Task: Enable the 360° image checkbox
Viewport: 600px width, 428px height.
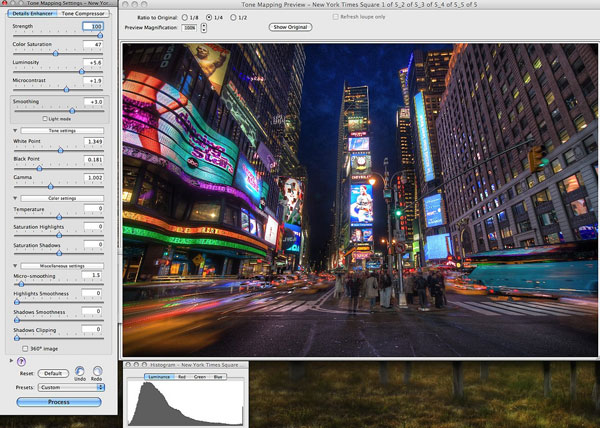Action: (x=25, y=348)
